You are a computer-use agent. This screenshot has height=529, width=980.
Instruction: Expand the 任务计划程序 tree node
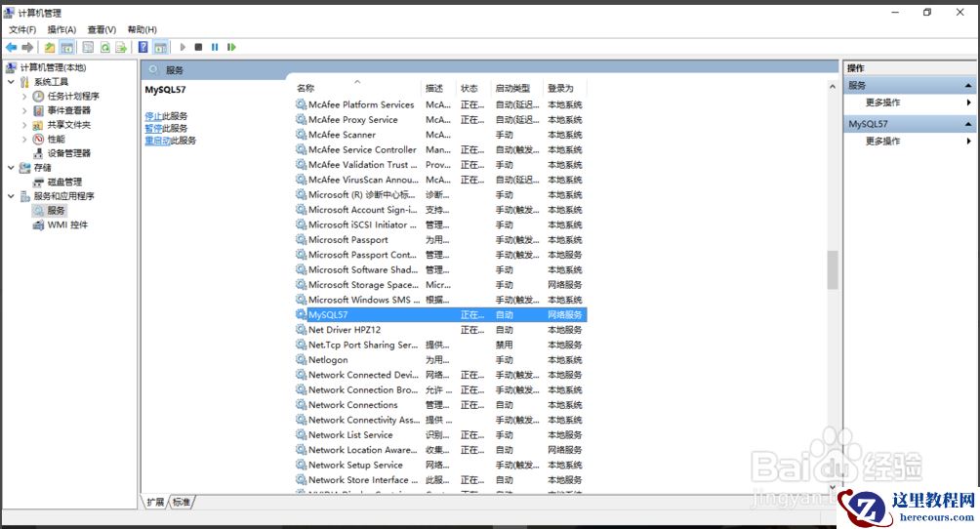pyautogui.click(x=25, y=97)
